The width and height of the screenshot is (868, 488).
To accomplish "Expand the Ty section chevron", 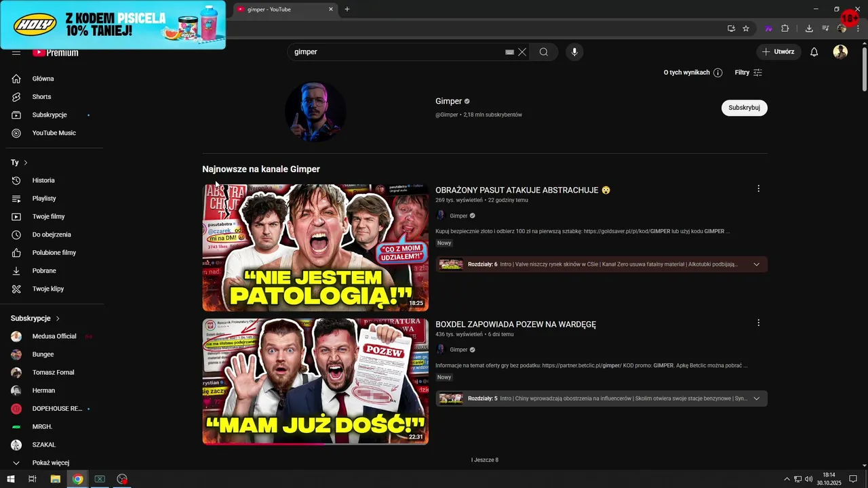I will [x=26, y=163].
